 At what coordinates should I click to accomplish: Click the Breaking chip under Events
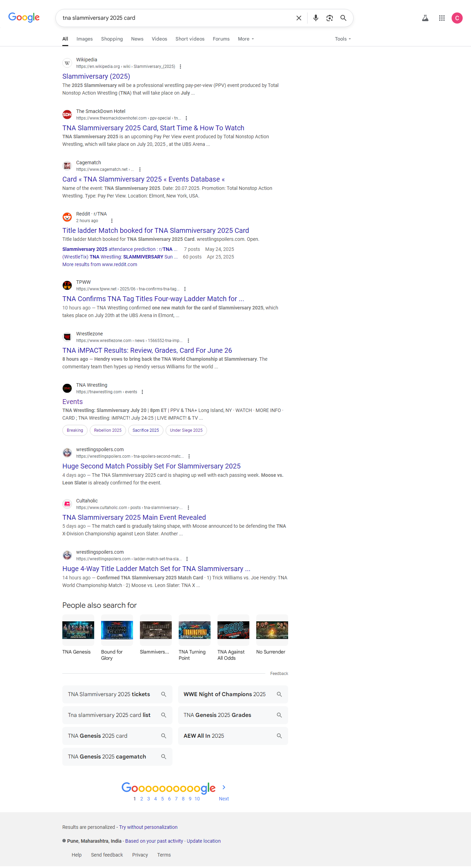point(75,430)
